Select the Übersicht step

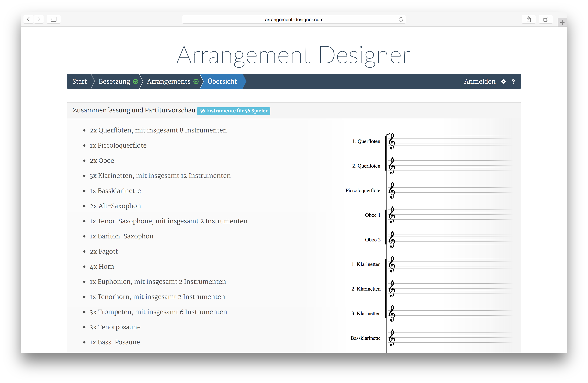click(x=222, y=81)
